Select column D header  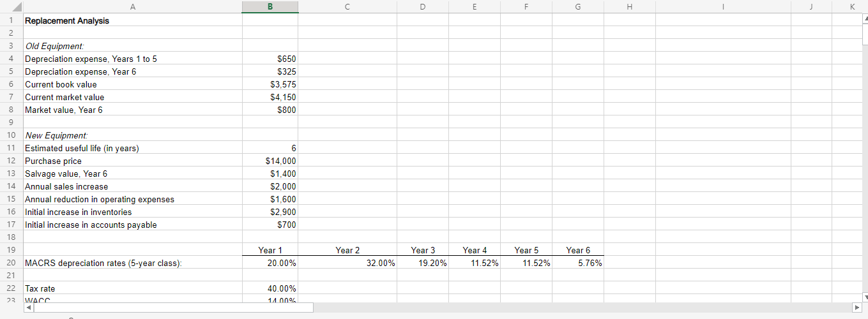[x=422, y=7]
